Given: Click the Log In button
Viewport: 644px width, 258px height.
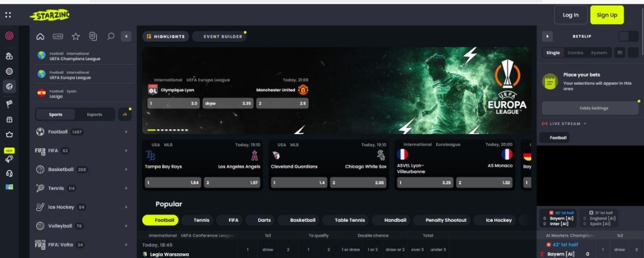Looking at the screenshot, I should [570, 15].
